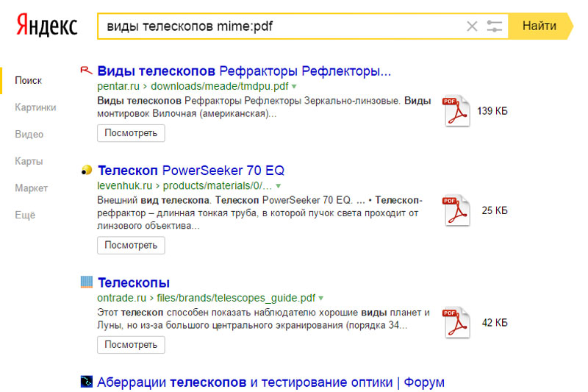The image size is (588, 392).
Task: Open the Телескопы result title
Action: pyautogui.click(x=134, y=283)
